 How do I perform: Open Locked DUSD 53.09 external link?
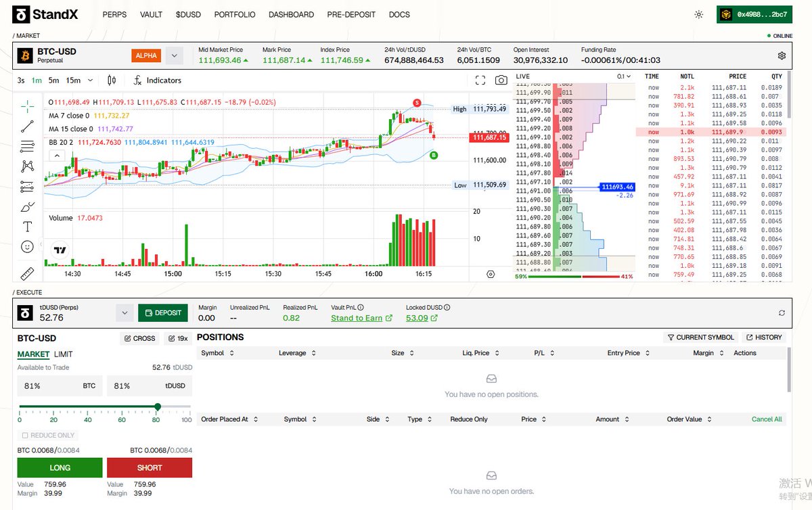422,318
